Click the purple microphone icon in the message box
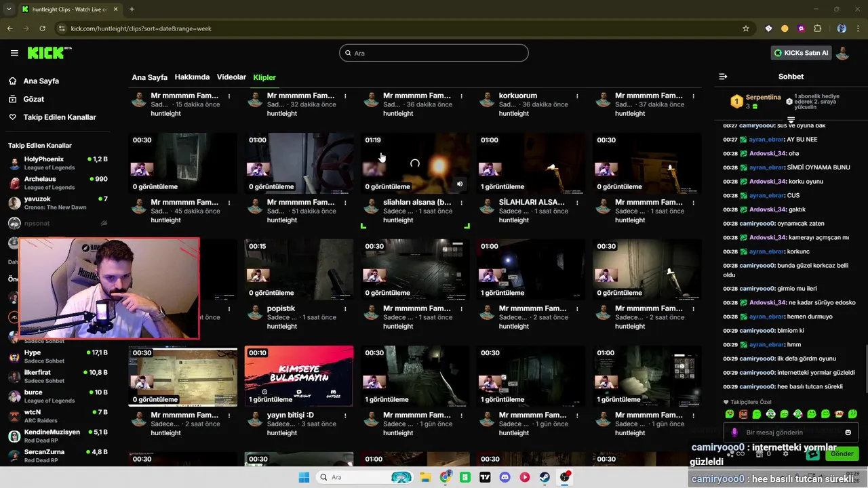The width and height of the screenshot is (868, 488). [x=734, y=432]
